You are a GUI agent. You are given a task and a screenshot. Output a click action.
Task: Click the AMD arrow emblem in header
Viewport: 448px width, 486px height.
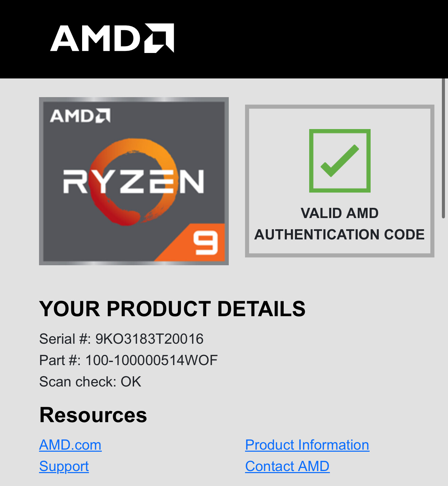pyautogui.click(x=160, y=38)
